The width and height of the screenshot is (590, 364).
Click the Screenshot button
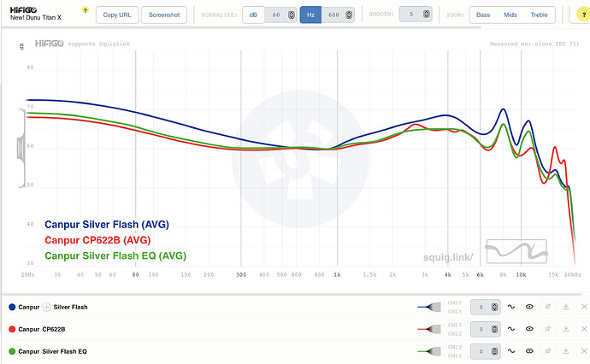coord(163,15)
